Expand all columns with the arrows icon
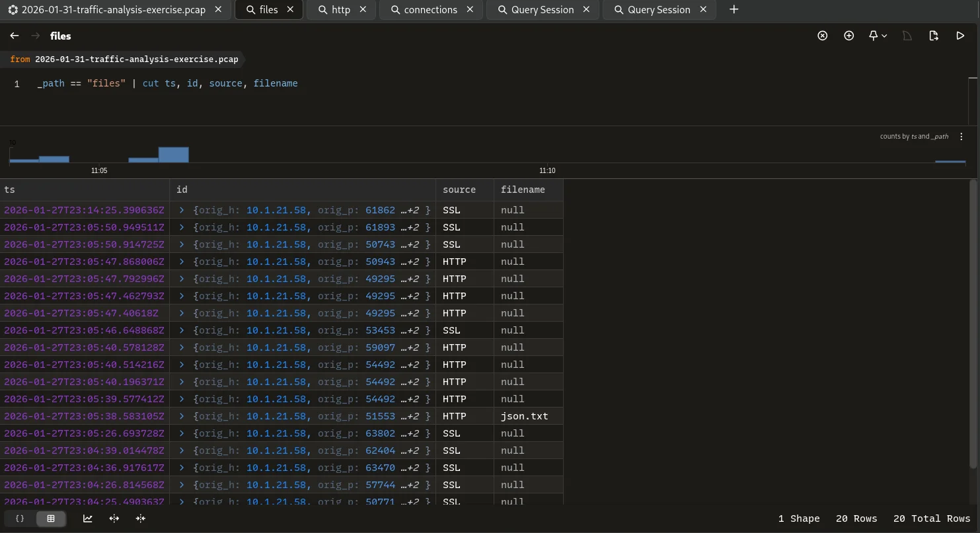Viewport: 980px width, 533px height. [114, 518]
